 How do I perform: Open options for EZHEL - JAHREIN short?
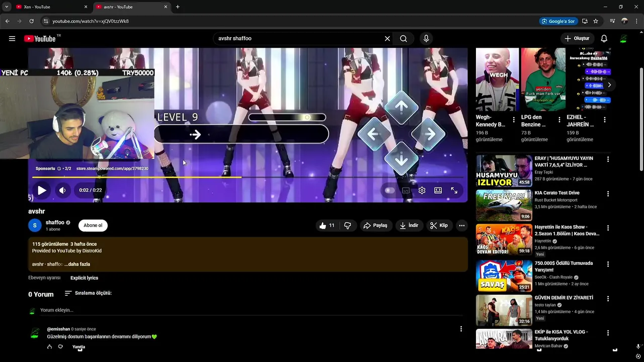click(604, 120)
